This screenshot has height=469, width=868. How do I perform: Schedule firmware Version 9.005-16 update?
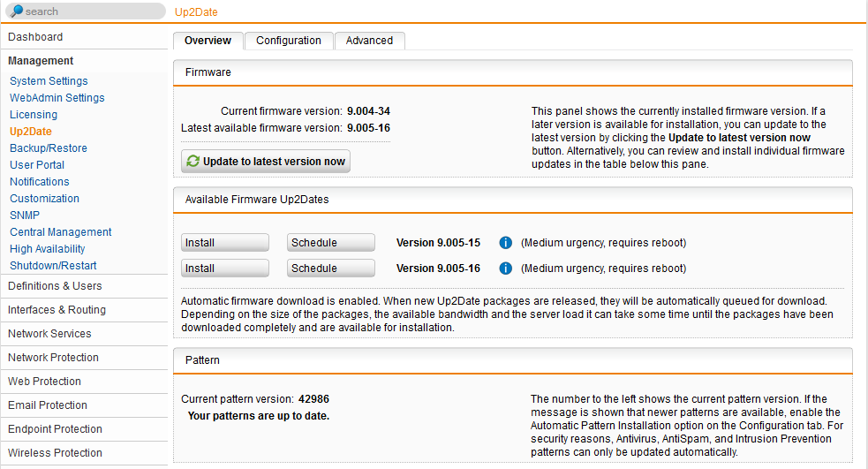click(331, 269)
